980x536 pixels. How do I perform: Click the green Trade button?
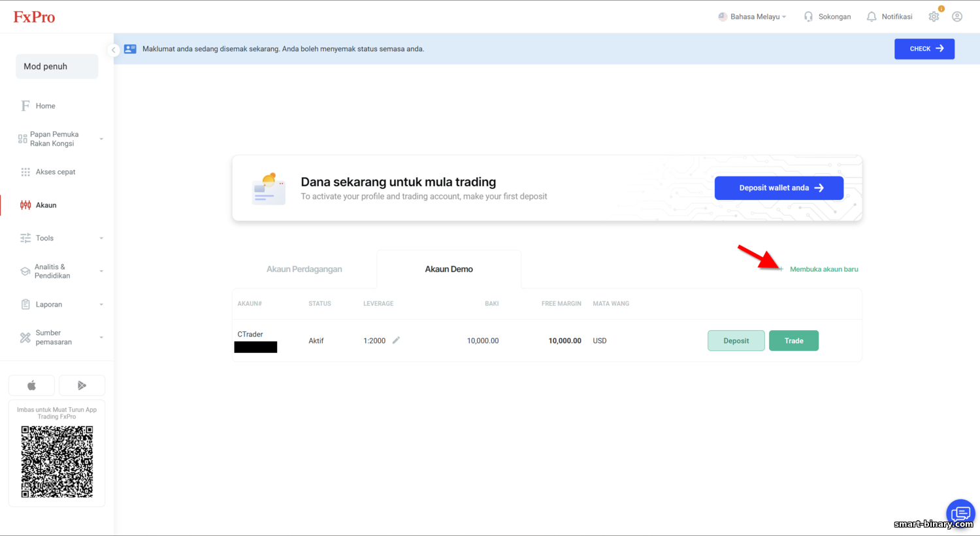pos(794,341)
